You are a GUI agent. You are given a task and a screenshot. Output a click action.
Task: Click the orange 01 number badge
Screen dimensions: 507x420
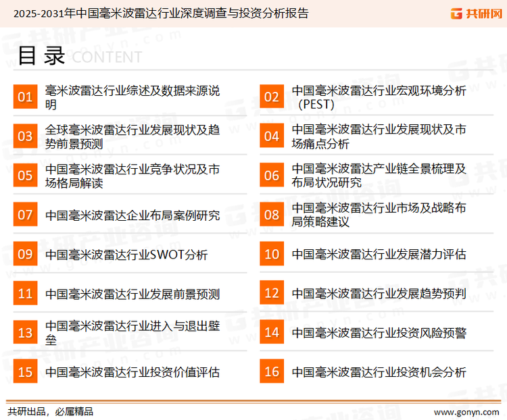[25, 97]
